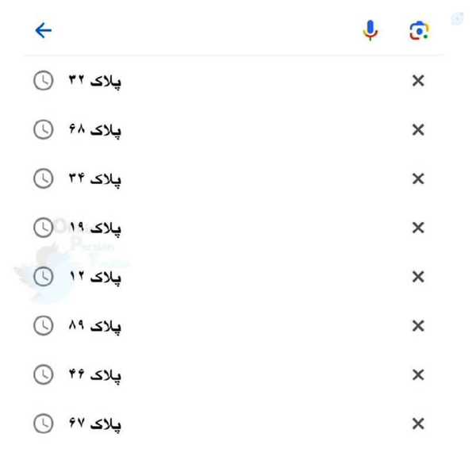Select the پلاک ۴۶ suggestion text
The width and height of the screenshot is (476, 468).
pyautogui.click(x=94, y=375)
